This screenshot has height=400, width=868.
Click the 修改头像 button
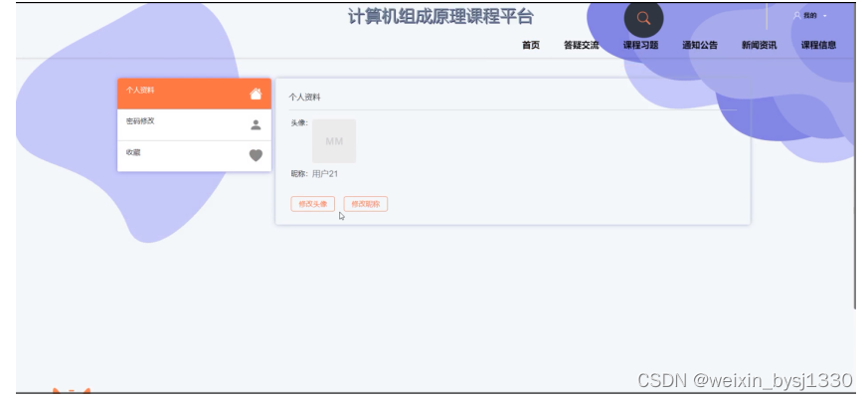tap(313, 204)
